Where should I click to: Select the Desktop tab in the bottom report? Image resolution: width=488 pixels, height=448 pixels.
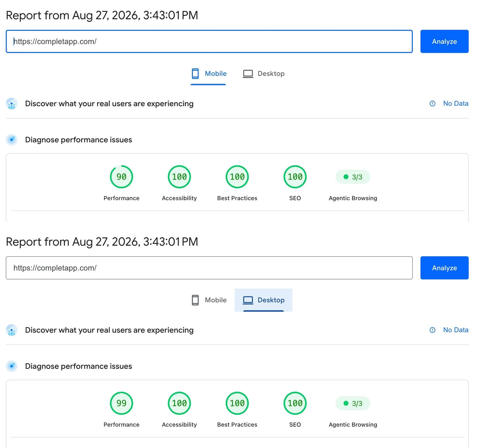pyautogui.click(x=264, y=300)
